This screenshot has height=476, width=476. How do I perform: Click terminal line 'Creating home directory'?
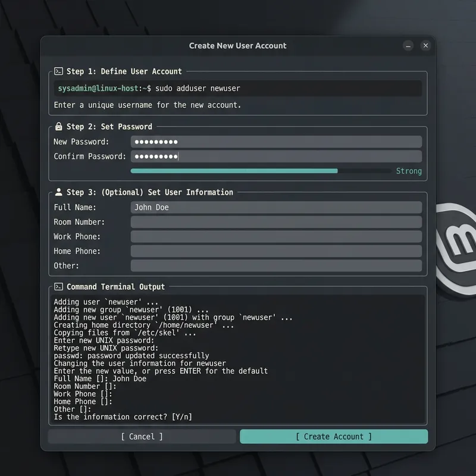point(143,325)
